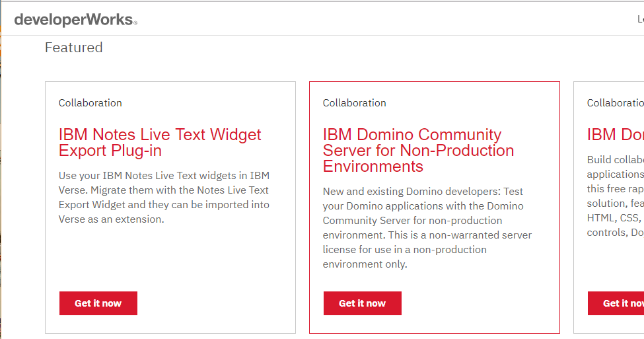Get the Notes Live Text Widget plug-in now
The height and width of the screenshot is (339, 644).
98,303
